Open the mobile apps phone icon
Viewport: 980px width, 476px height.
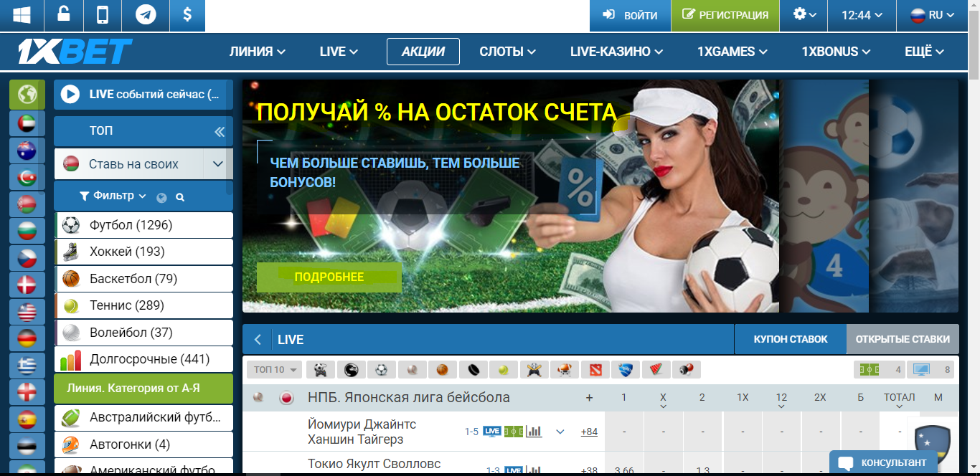click(x=104, y=14)
